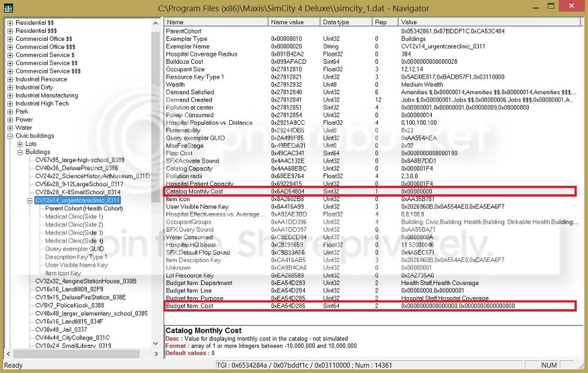Expand Commercial Office $$$ node

[10, 47]
